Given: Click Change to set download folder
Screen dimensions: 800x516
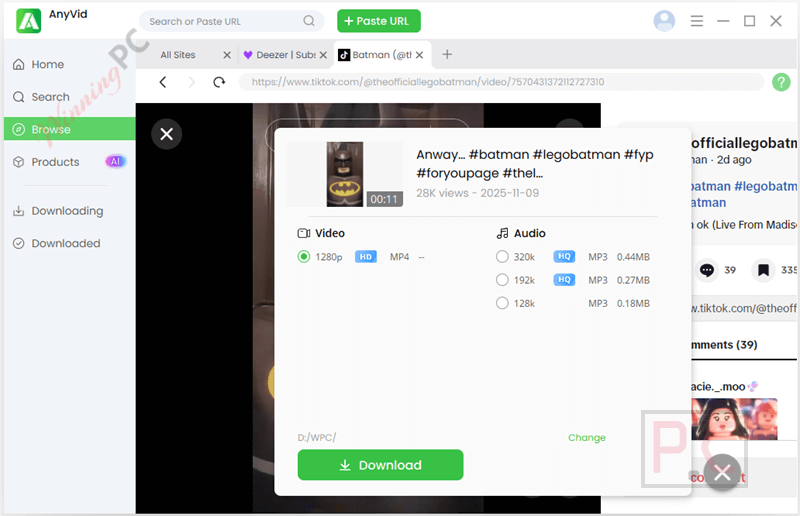Looking at the screenshot, I should click(x=587, y=437).
